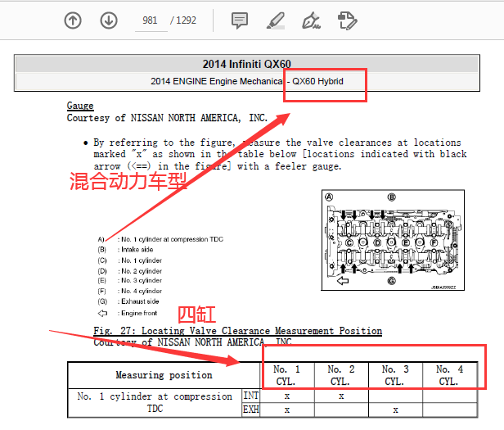Click the circled B label in the diagram

tap(391, 197)
